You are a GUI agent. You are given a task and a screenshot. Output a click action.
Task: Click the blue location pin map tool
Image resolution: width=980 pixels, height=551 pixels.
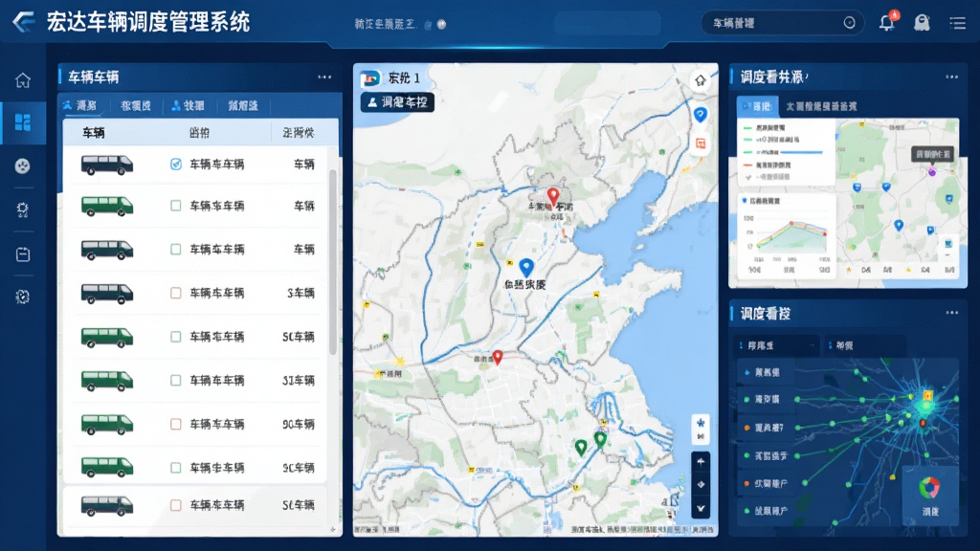[x=700, y=115]
